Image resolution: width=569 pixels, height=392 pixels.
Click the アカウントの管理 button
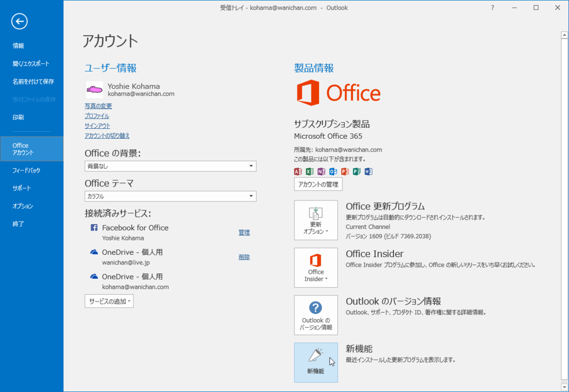tap(318, 184)
